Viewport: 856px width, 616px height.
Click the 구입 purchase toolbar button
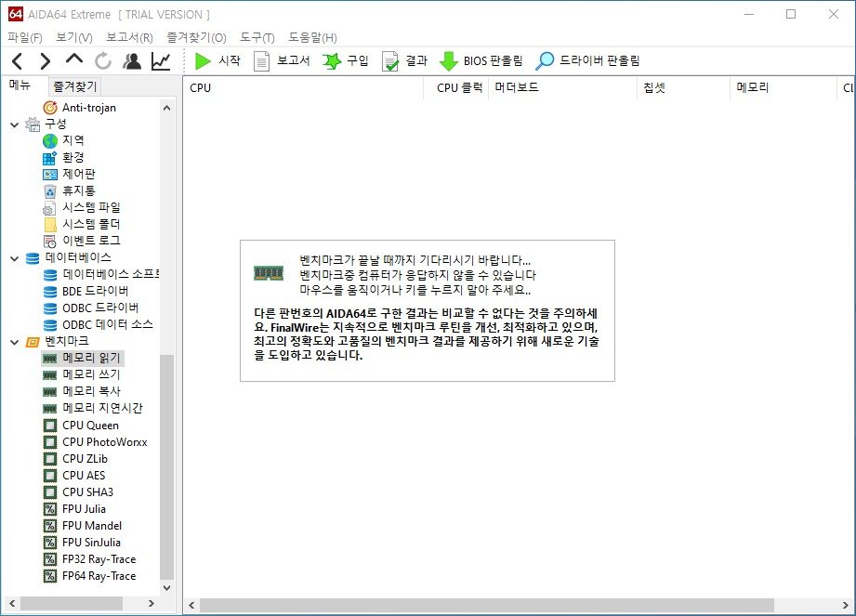tap(346, 61)
